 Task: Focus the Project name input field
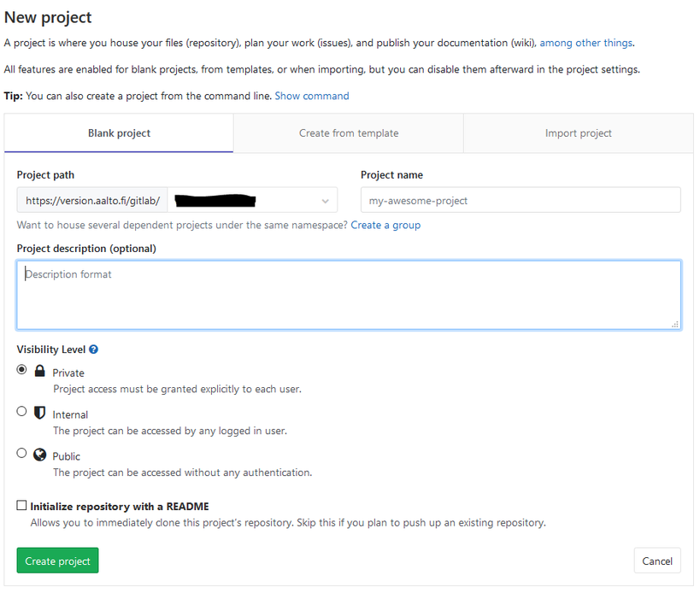pos(521,201)
